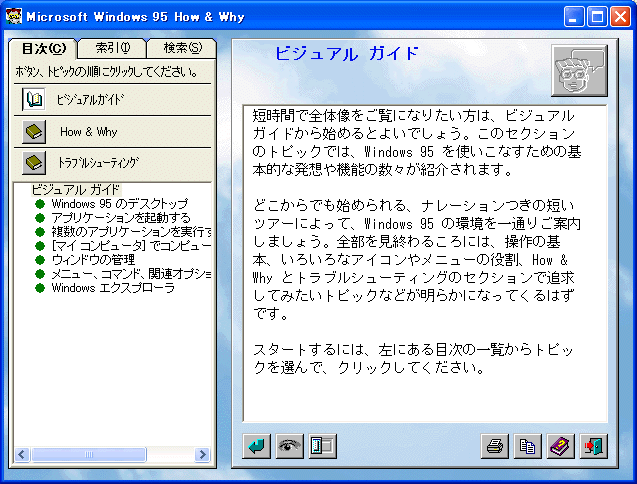Viewport: 637px width, 484px height.
Task: Click bullet beside アプリケーションを起動する
Action: (x=40, y=218)
